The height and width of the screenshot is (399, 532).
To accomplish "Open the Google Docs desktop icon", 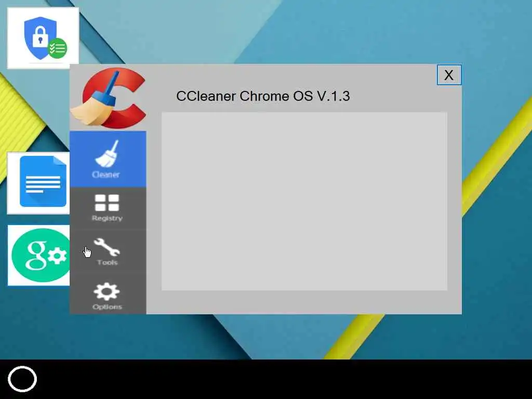I will pos(38,183).
